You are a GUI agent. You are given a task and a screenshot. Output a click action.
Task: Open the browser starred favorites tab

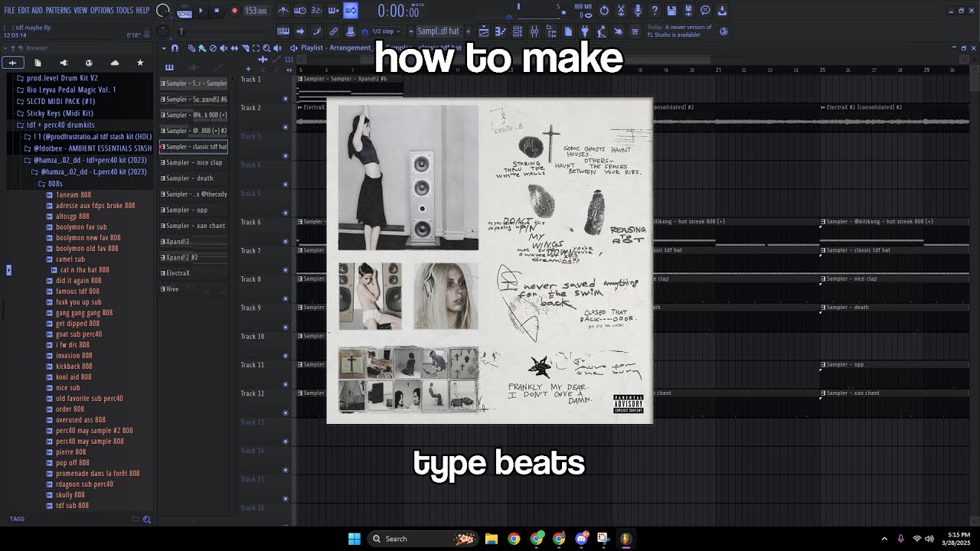coord(139,63)
